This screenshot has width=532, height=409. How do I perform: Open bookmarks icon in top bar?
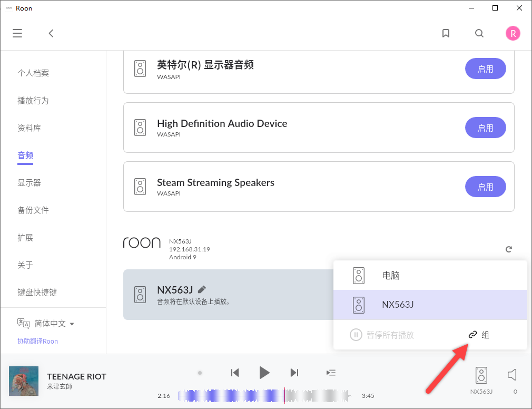pos(446,33)
